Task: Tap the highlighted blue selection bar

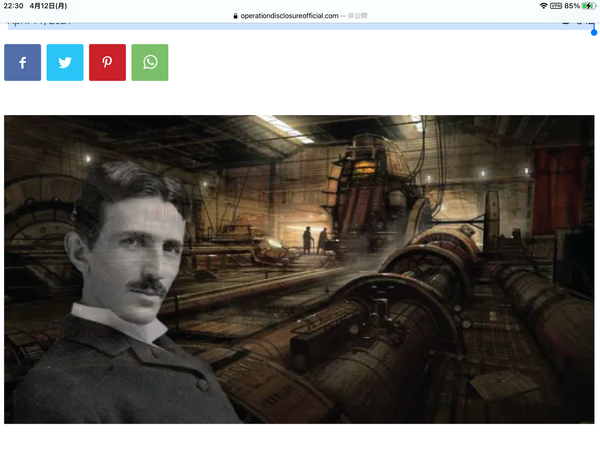Action: [300, 25]
